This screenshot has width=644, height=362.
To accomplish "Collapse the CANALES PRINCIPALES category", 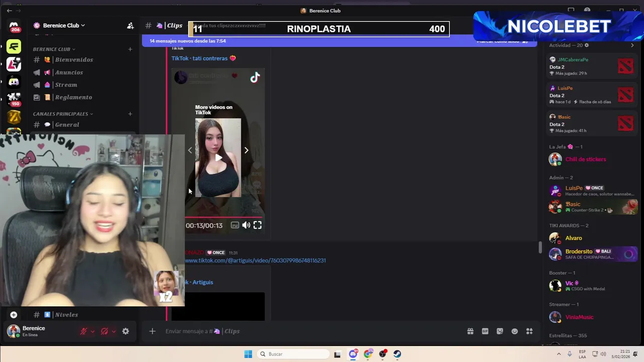I will pyautogui.click(x=63, y=114).
